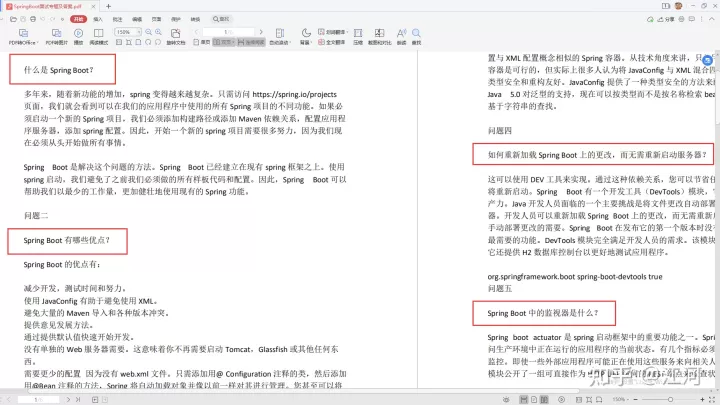
Task: Click the Redo arrow
Action: (x=52, y=19)
